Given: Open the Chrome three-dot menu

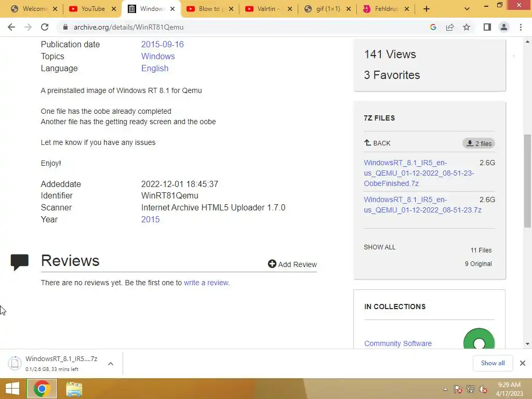Looking at the screenshot, I should pos(521,27).
